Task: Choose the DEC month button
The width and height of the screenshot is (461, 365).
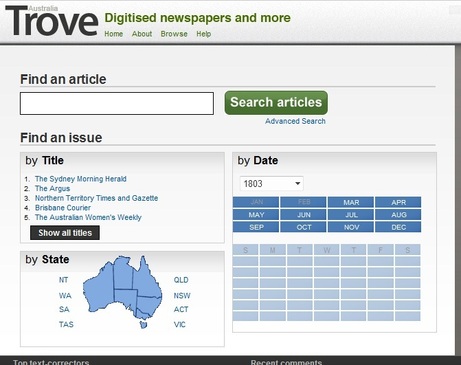Action: [x=398, y=227]
